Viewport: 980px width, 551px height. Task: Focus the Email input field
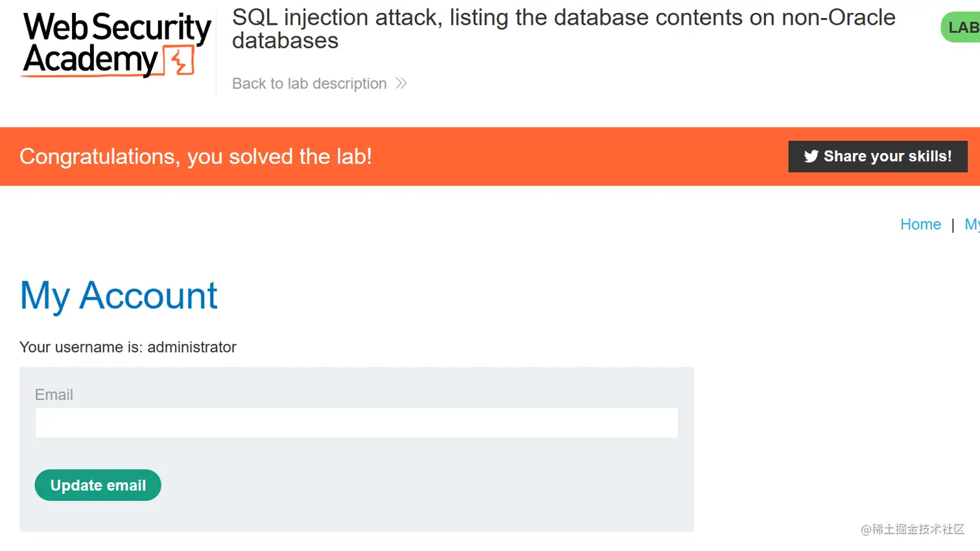tap(356, 423)
